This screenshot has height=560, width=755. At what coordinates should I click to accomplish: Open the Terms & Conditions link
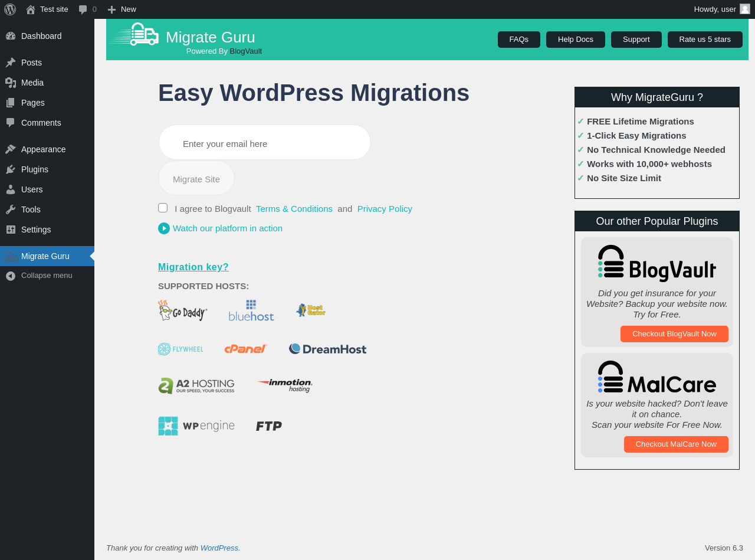click(x=294, y=209)
